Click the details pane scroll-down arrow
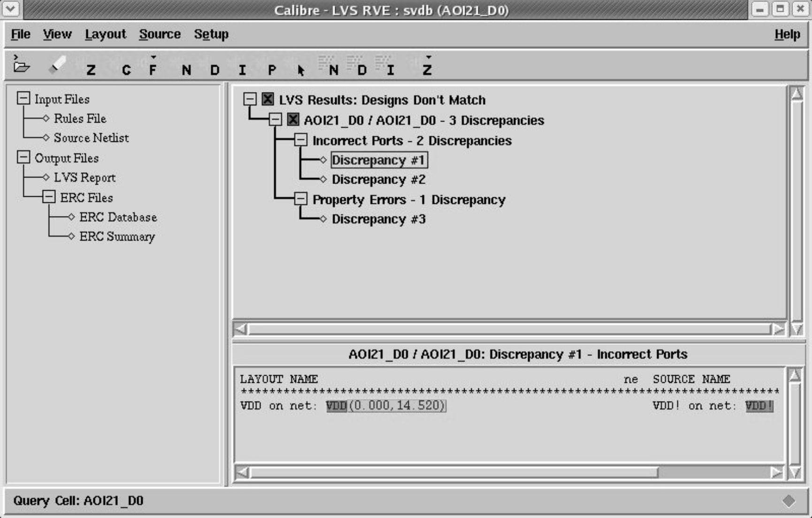 (795, 472)
